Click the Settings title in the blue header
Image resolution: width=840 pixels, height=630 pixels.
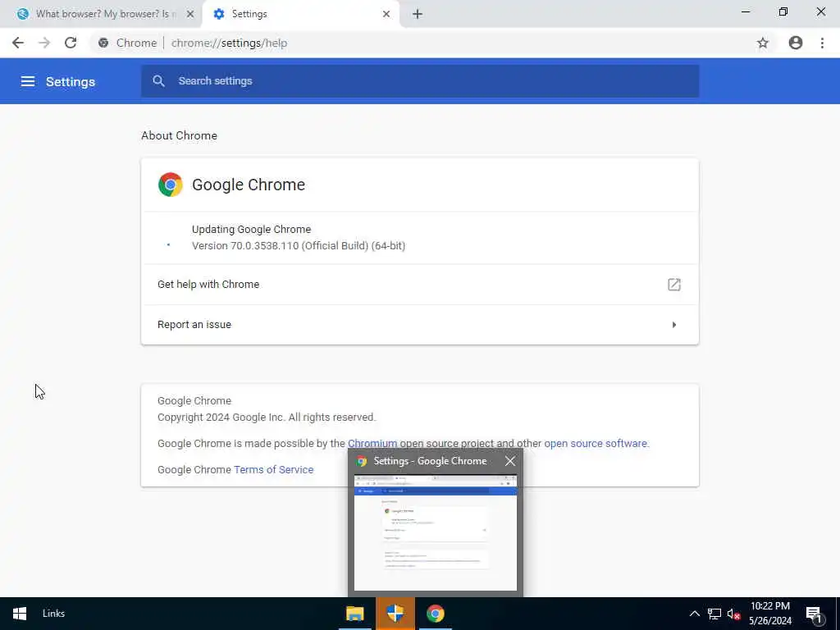click(x=71, y=81)
